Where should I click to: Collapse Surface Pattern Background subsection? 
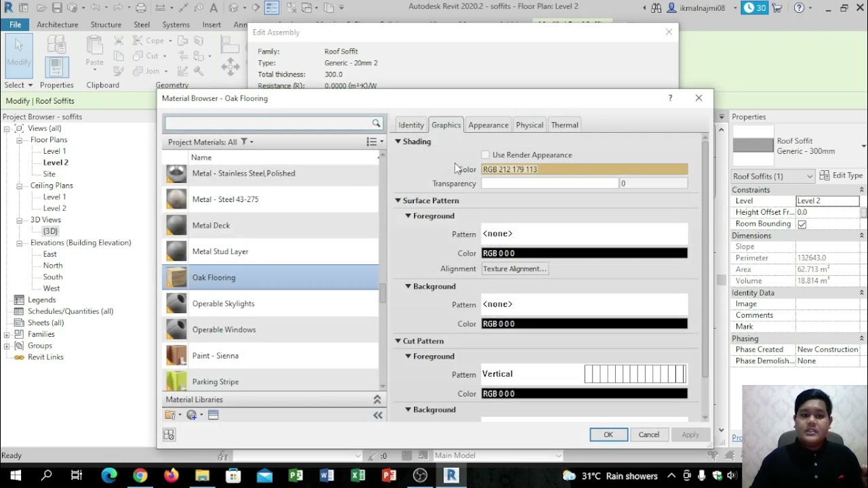408,287
